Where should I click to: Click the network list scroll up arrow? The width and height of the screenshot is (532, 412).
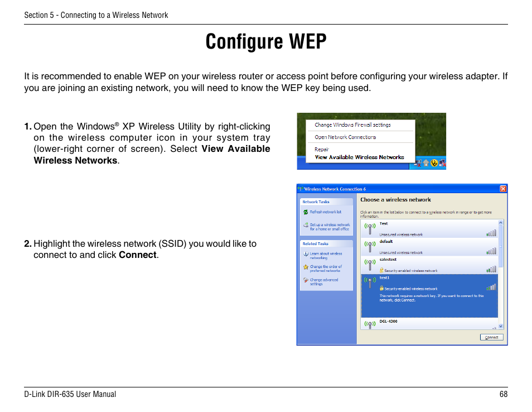pyautogui.click(x=500, y=223)
